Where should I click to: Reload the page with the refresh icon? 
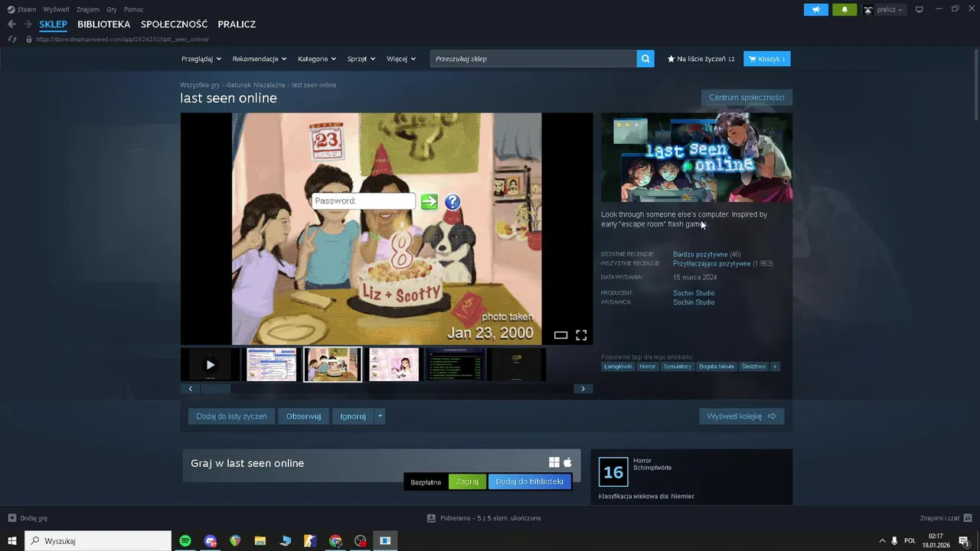(x=12, y=39)
